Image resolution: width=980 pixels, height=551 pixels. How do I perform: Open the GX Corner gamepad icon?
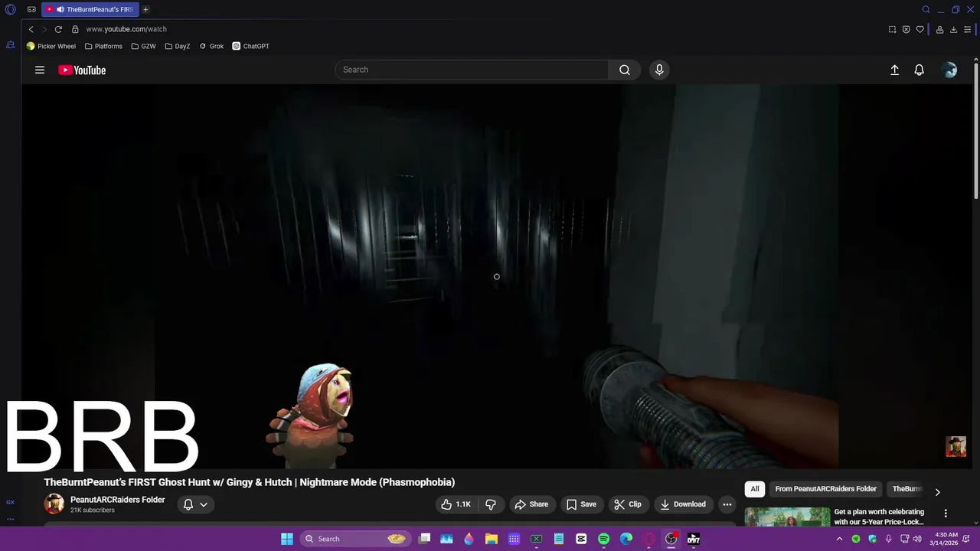(31, 10)
